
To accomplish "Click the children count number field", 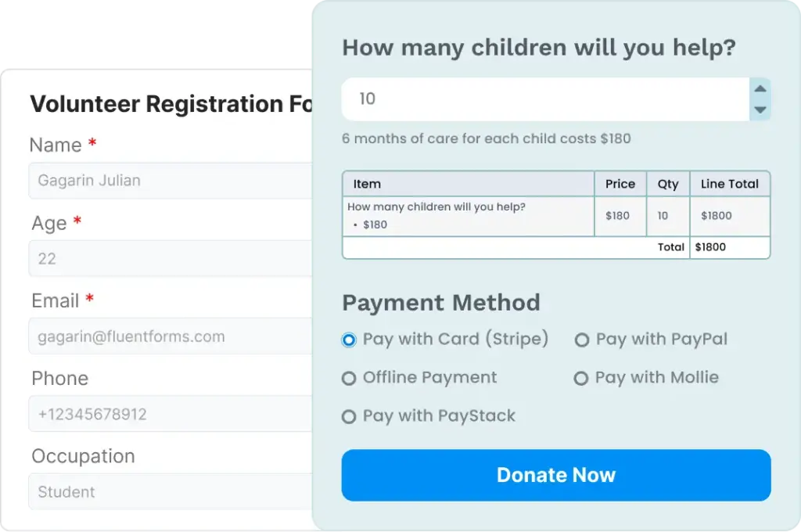I will tap(544, 99).
